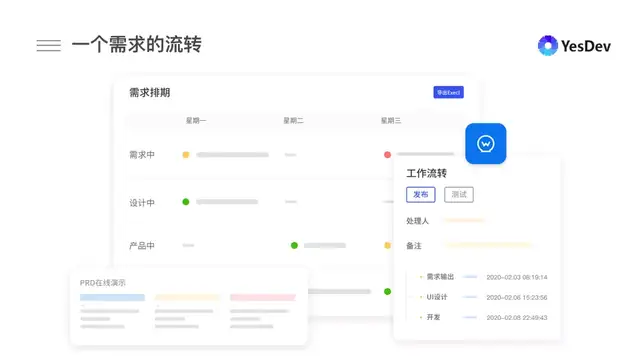Click the PRD在线演示 card title
Viewport: 640px width, 360px height.
click(102, 283)
